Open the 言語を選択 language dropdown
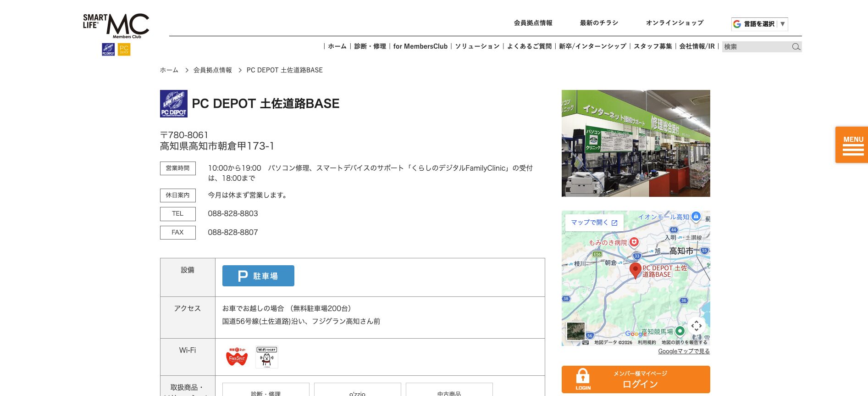The image size is (868, 396). pyautogui.click(x=760, y=24)
